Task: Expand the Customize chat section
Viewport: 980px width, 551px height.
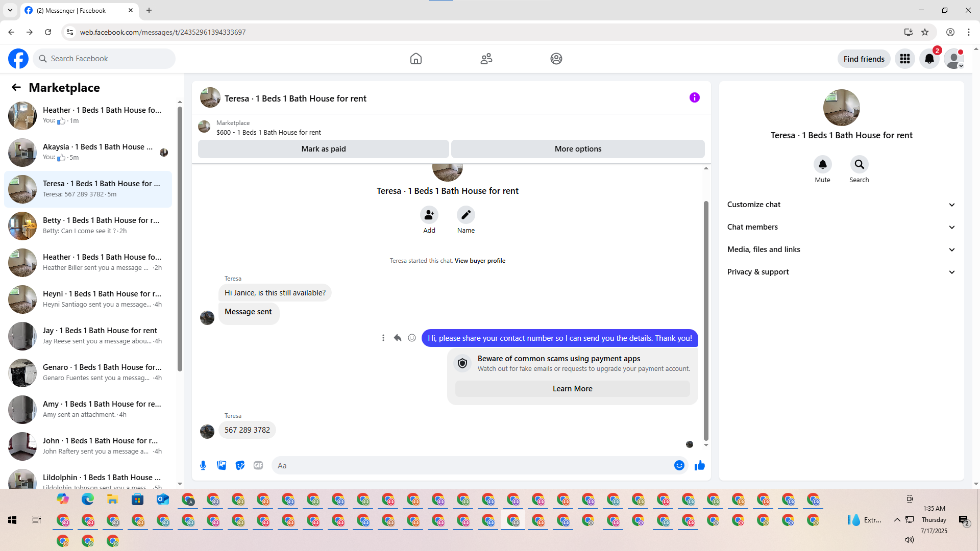Action: pos(841,205)
